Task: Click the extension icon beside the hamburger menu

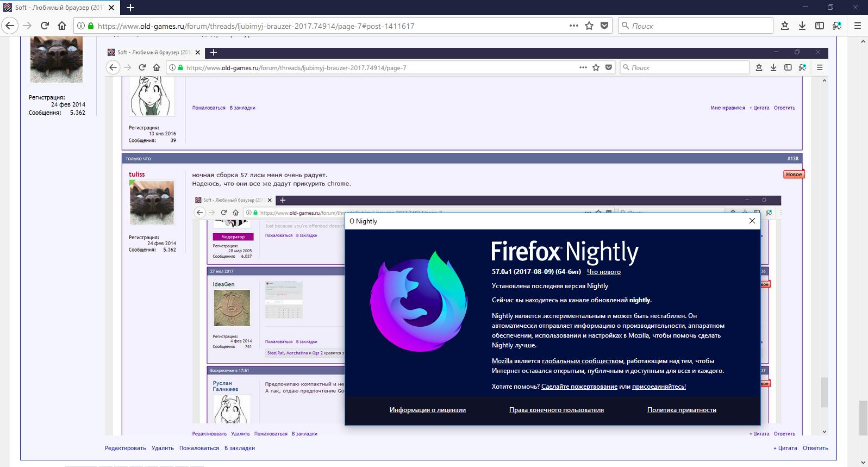Action: click(x=837, y=26)
